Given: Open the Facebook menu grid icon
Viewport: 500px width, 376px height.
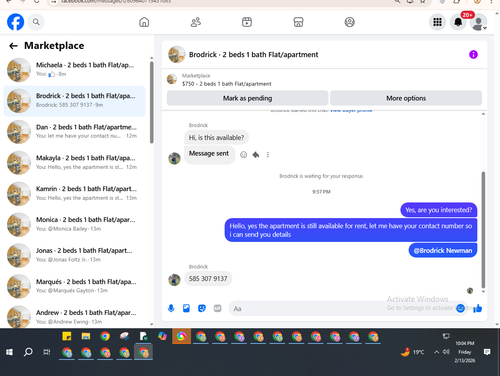Looking at the screenshot, I should point(437,22).
